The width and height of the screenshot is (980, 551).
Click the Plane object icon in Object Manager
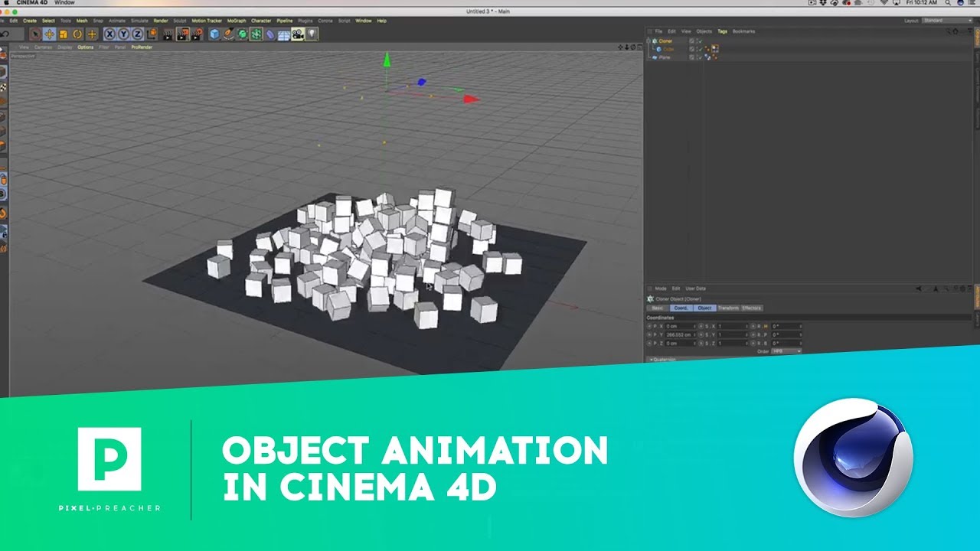click(655, 57)
